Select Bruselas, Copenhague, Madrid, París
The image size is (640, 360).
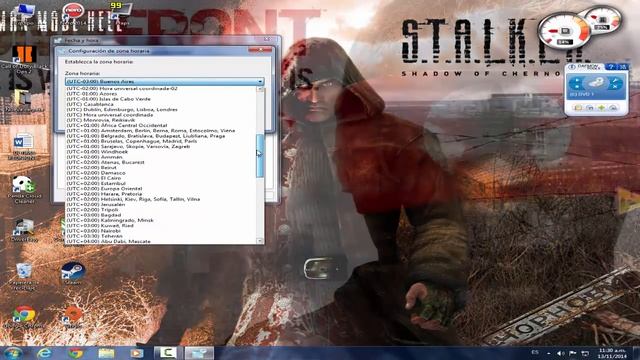coord(131,141)
